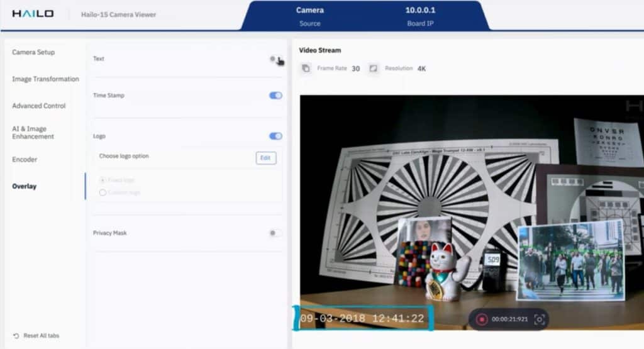Screen dimensions: 644x349
Task: Enable the Text overlay toggle
Action: pos(274,59)
